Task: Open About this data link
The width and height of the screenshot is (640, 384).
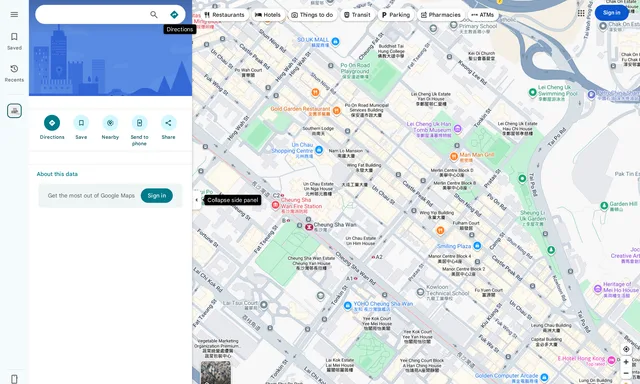Action: pyautogui.click(x=57, y=174)
